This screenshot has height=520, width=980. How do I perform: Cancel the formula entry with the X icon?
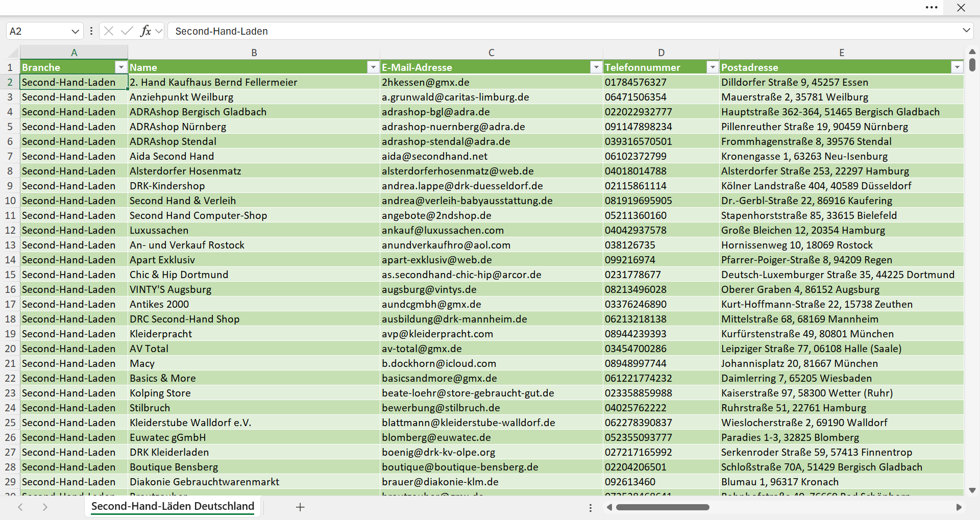109,31
